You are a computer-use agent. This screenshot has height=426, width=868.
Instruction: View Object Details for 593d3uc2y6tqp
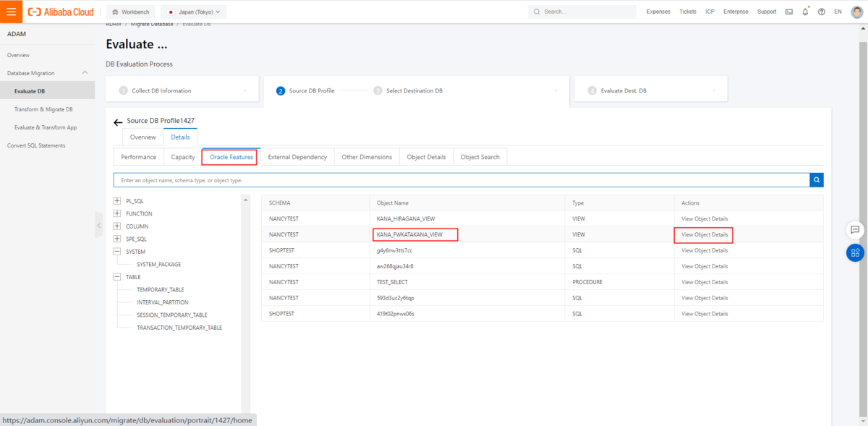tap(705, 298)
